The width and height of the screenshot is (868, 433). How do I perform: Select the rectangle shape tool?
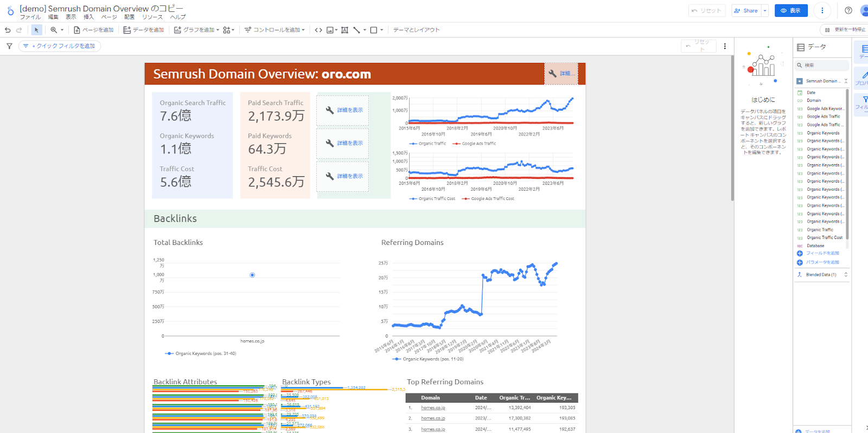(x=374, y=30)
